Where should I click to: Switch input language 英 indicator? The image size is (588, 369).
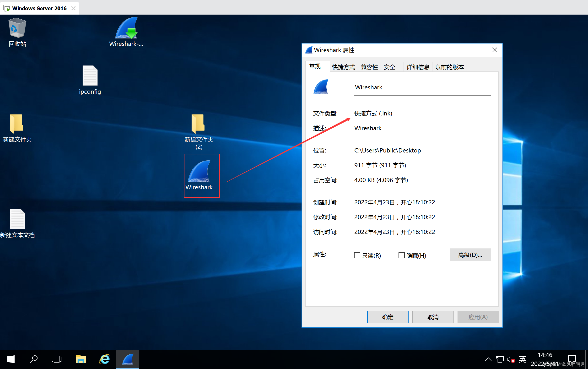tap(522, 359)
